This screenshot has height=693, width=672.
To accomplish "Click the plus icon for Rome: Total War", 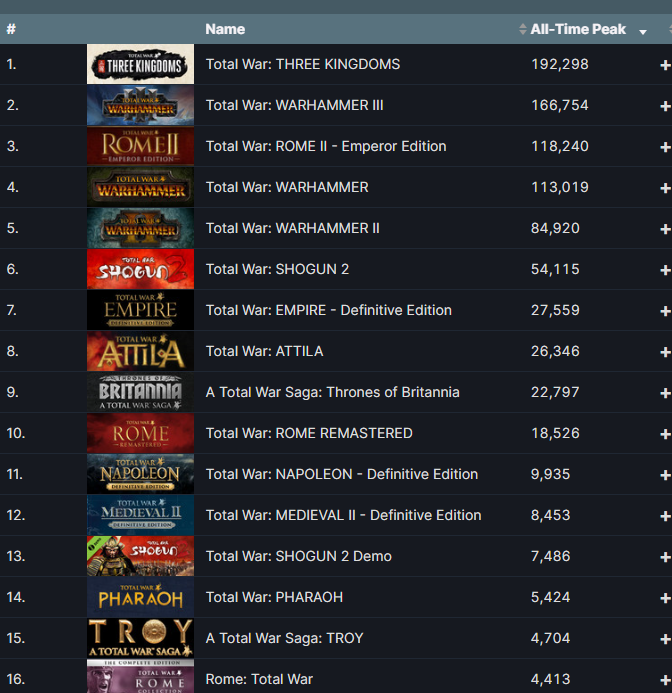I will pos(666,681).
